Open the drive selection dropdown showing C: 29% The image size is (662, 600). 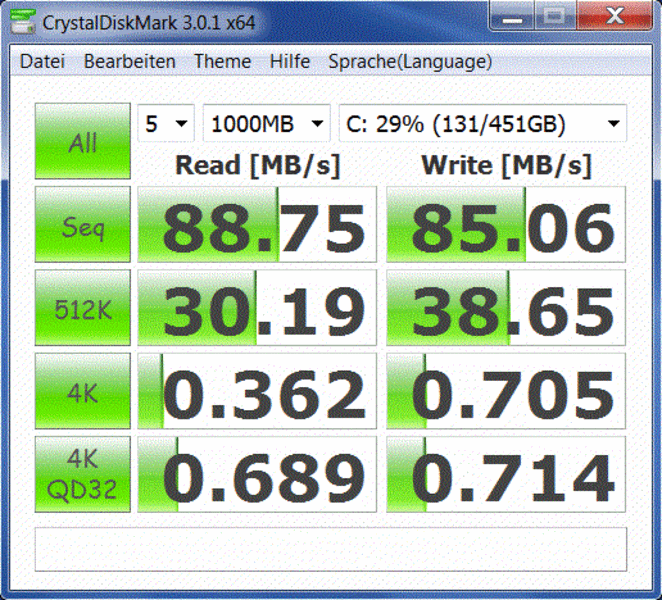(483, 123)
